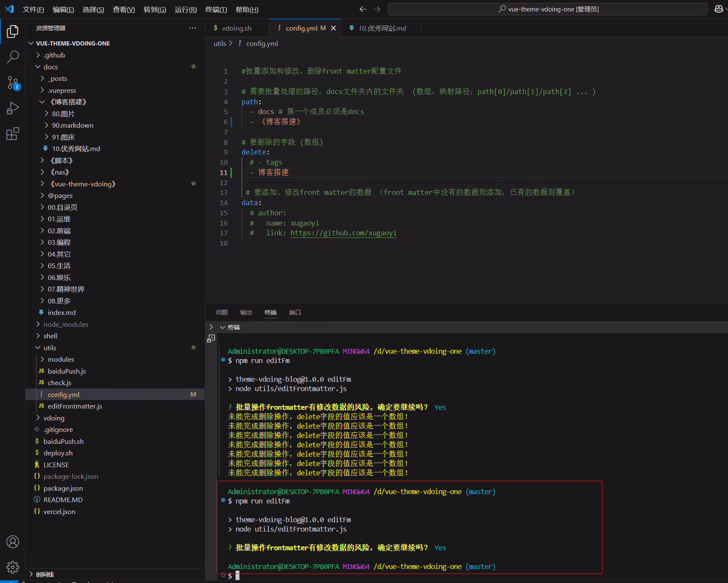Open Run and Debug view

13,108
